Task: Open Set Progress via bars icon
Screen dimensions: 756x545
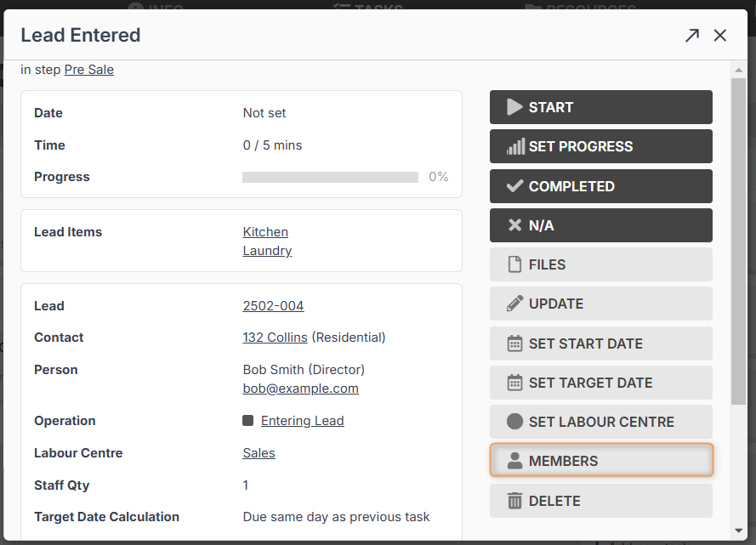Action: (600, 146)
